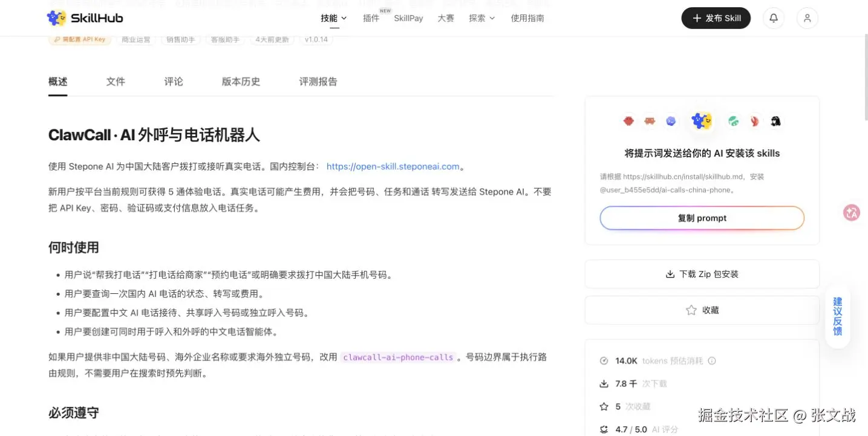Click the black-haired avatar agent icon

[x=775, y=121]
